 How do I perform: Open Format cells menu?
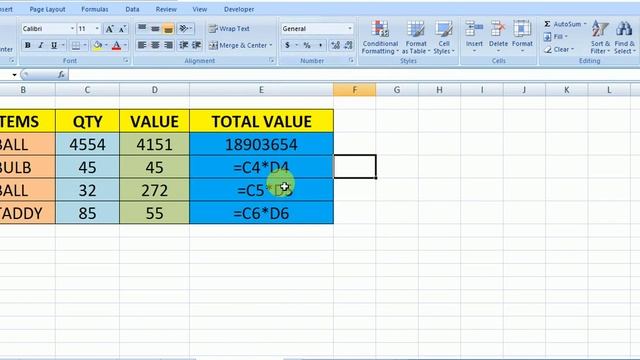[522, 38]
